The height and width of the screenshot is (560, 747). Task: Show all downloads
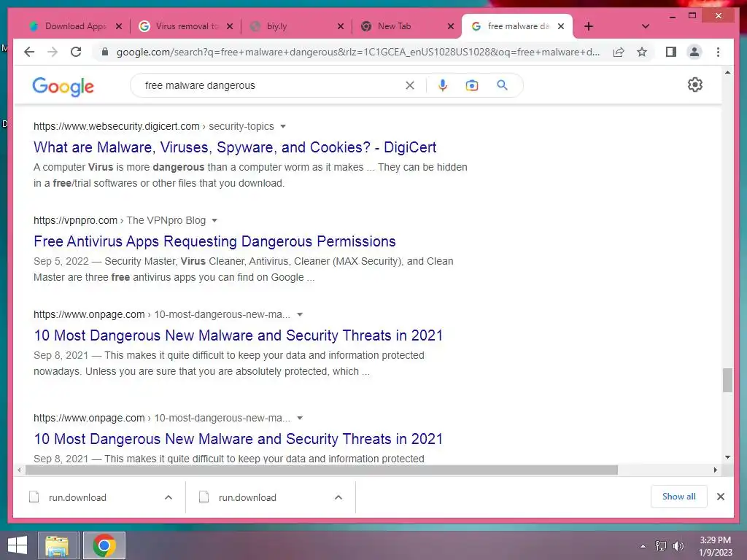click(679, 497)
